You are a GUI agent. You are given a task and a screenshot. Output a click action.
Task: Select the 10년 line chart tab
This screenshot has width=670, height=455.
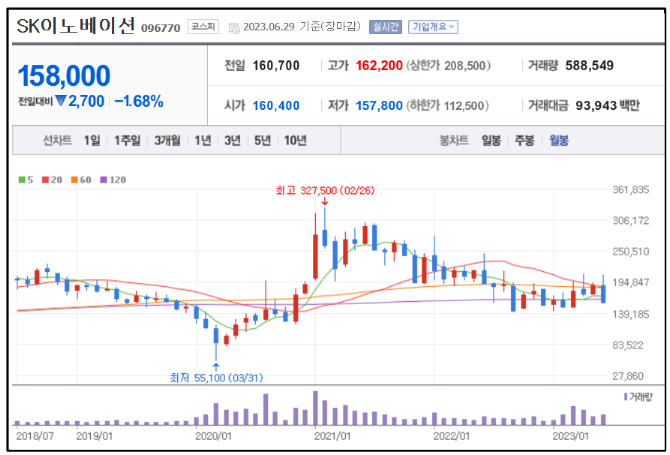295,140
